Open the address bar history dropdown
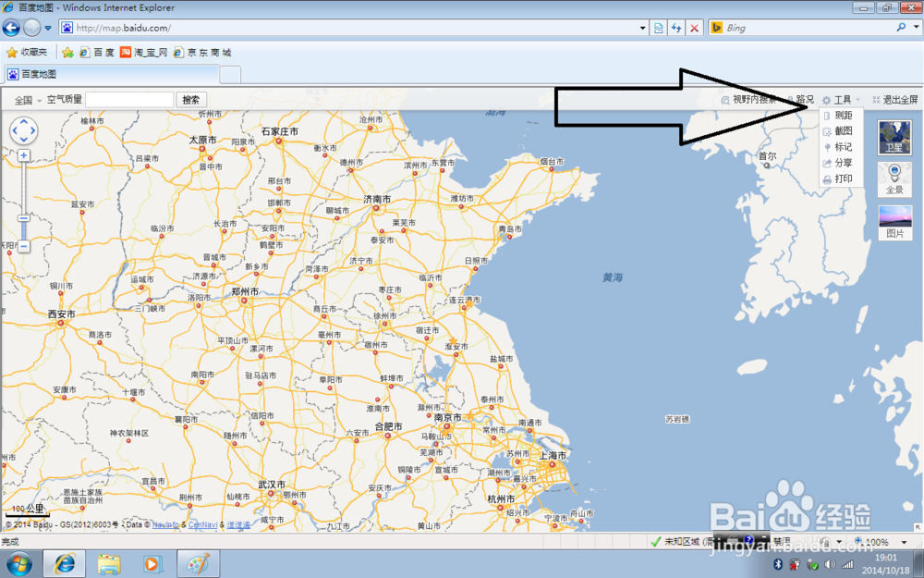This screenshot has width=924, height=578. pyautogui.click(x=643, y=28)
